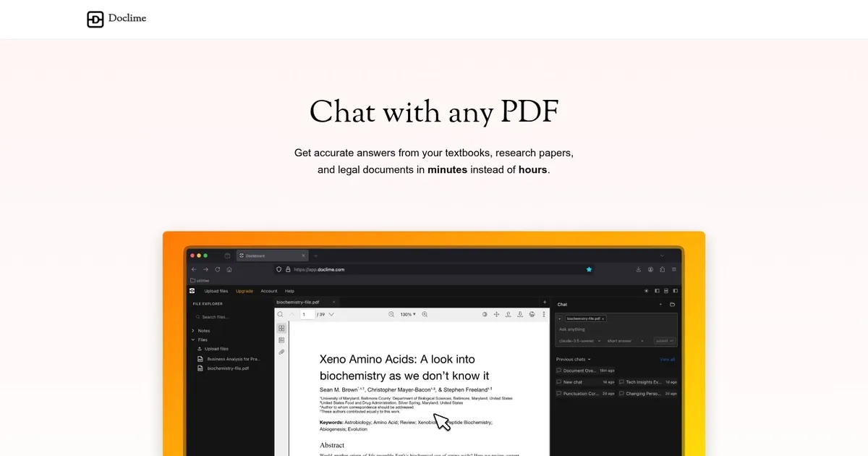Click the browser account profile icon
Screen dimensions: 868x456
pyautogui.click(x=651, y=269)
